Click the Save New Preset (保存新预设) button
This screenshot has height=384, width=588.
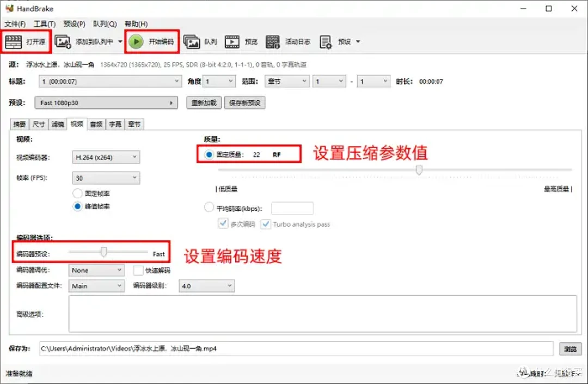(244, 103)
